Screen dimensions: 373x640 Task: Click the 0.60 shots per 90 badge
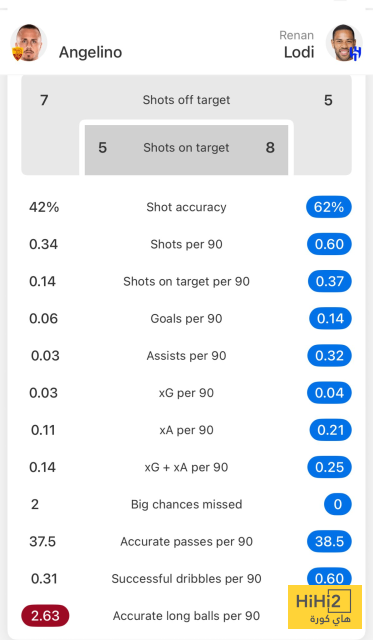click(329, 244)
